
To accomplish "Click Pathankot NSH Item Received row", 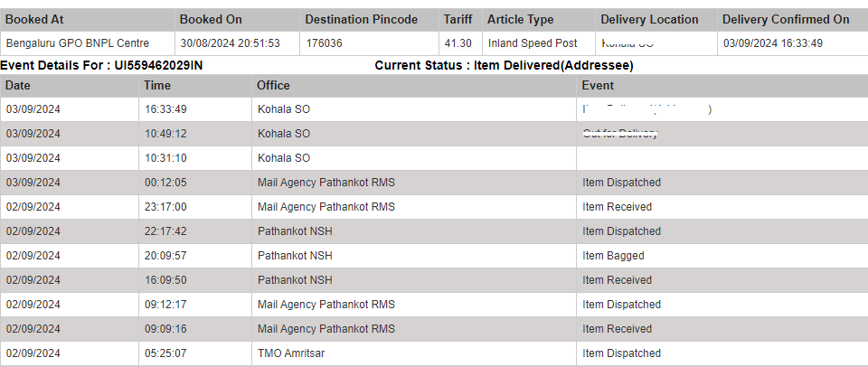I will point(434,280).
